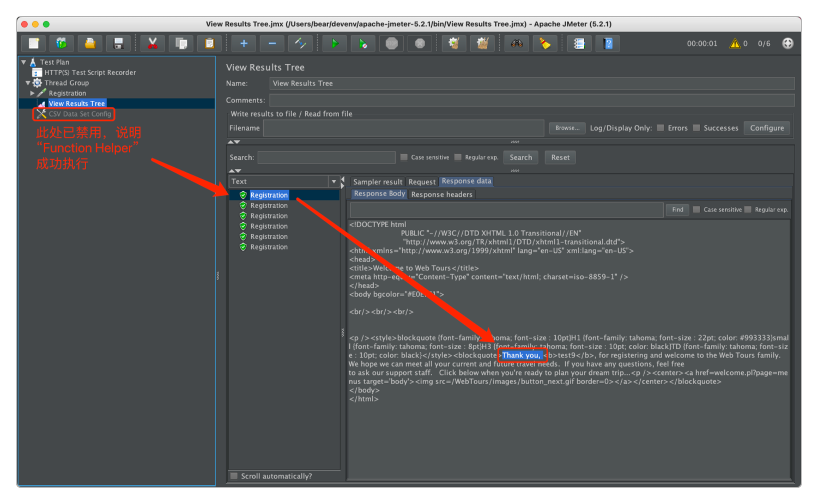Click the minus Collapse all icon
818x504 pixels.
[x=272, y=44]
